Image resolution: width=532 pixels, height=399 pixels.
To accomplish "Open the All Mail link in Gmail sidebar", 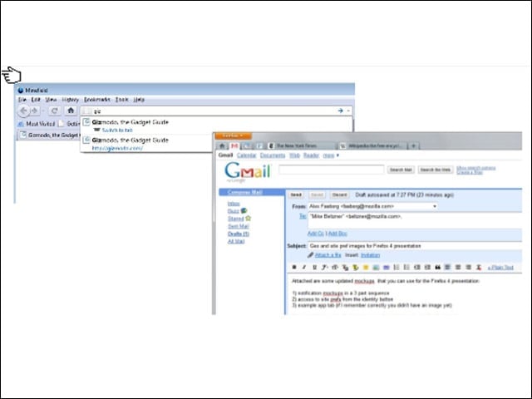I will (236, 241).
